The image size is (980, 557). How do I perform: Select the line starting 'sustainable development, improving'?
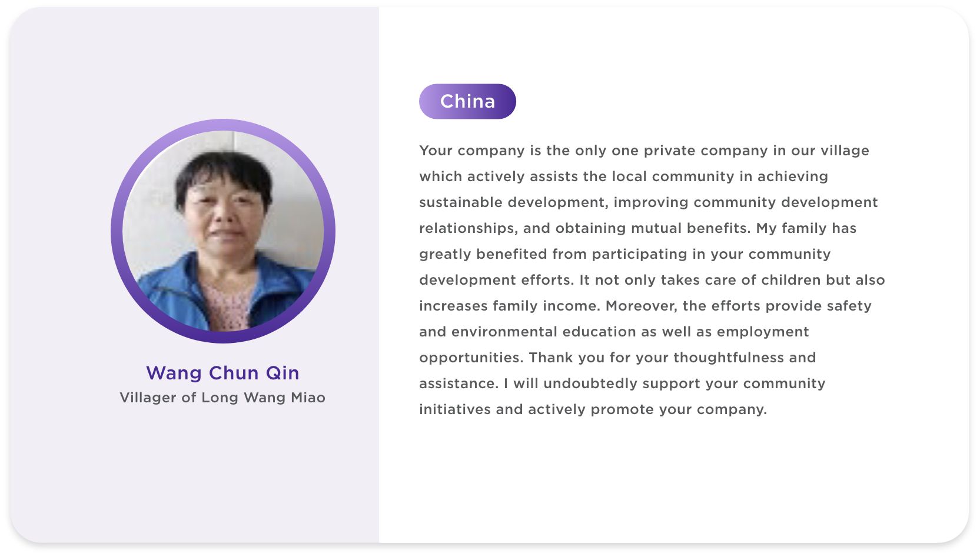pos(648,202)
